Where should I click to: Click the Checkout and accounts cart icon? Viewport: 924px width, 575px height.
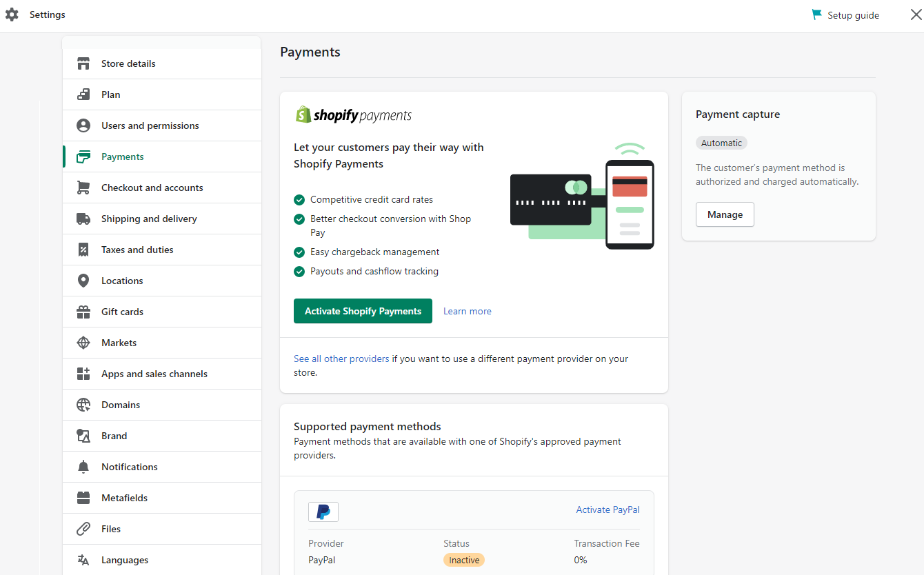click(83, 188)
